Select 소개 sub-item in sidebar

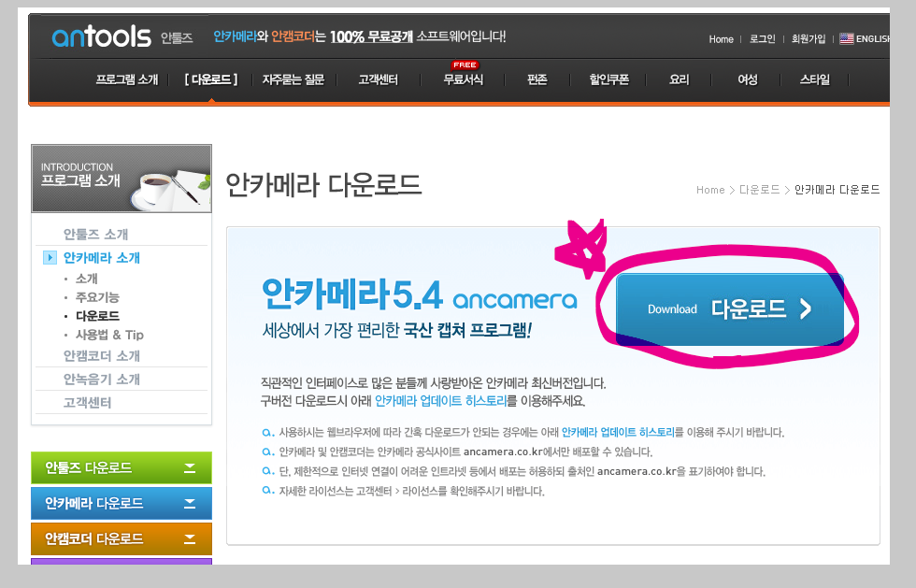tap(86, 279)
